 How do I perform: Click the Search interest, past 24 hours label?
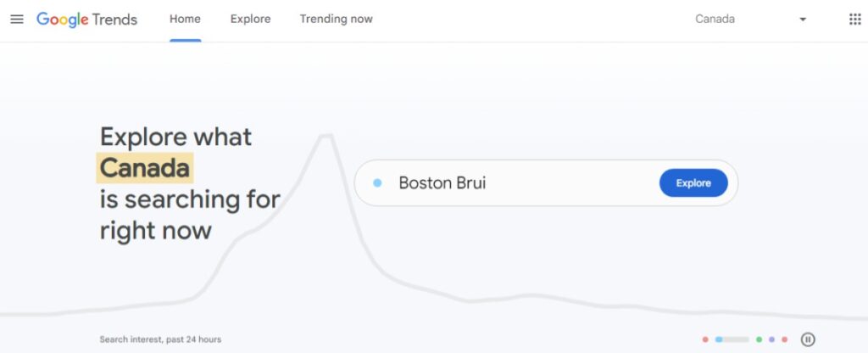click(x=160, y=339)
